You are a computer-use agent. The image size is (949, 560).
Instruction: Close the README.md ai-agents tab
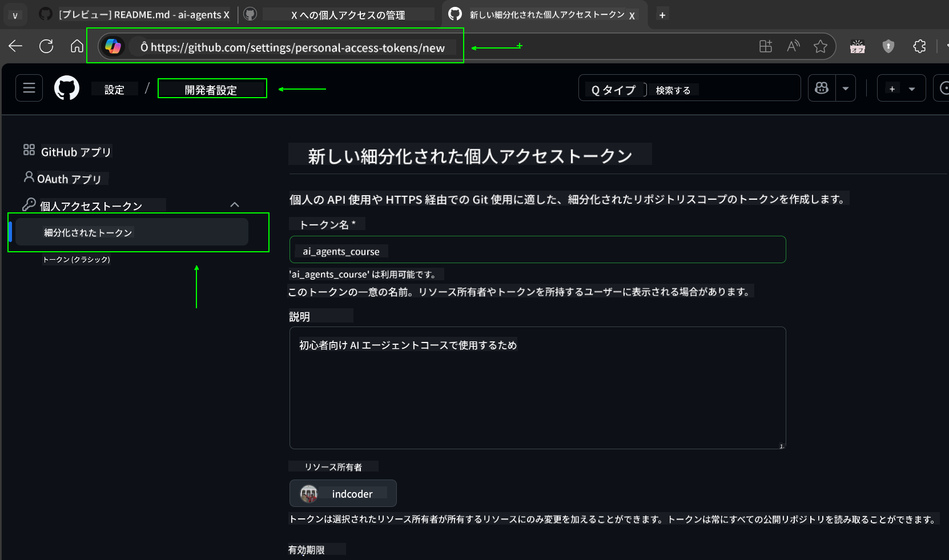[x=227, y=15]
